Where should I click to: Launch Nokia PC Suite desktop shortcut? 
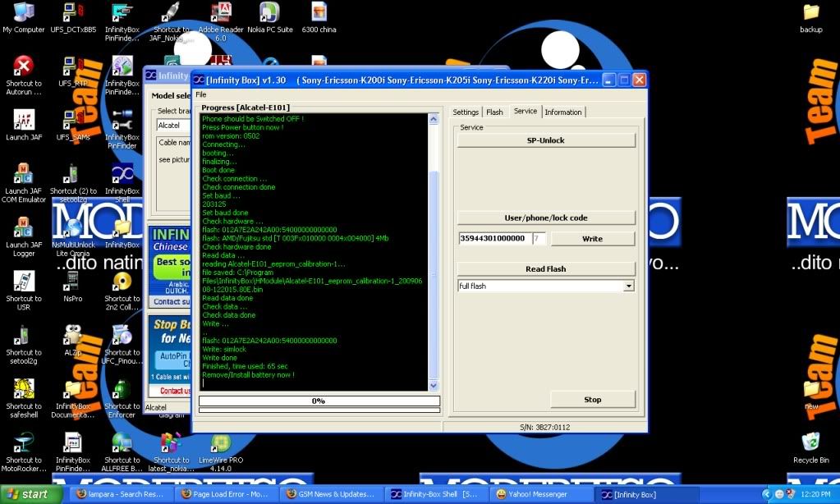click(269, 14)
